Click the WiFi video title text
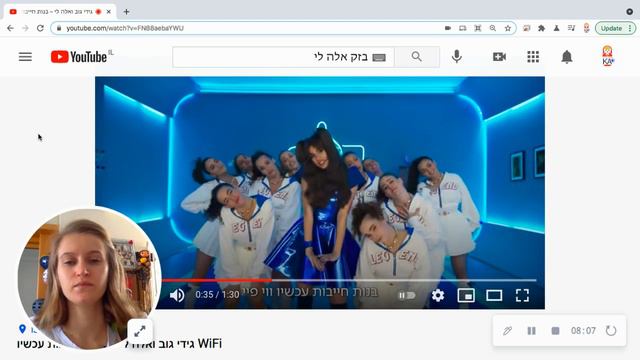This screenshot has height=360, width=640. point(209,343)
